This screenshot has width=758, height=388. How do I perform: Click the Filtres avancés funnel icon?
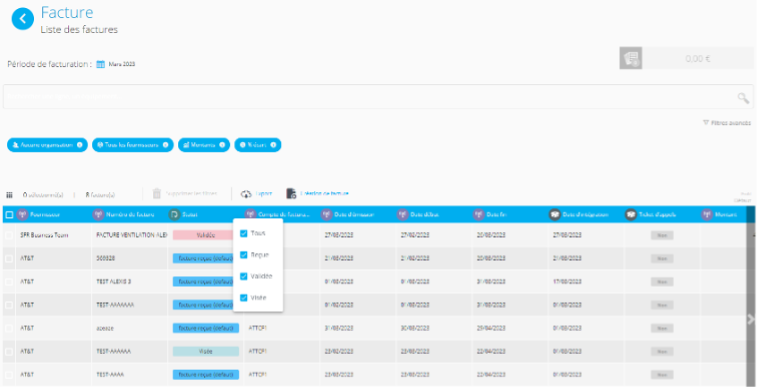pyautogui.click(x=706, y=123)
